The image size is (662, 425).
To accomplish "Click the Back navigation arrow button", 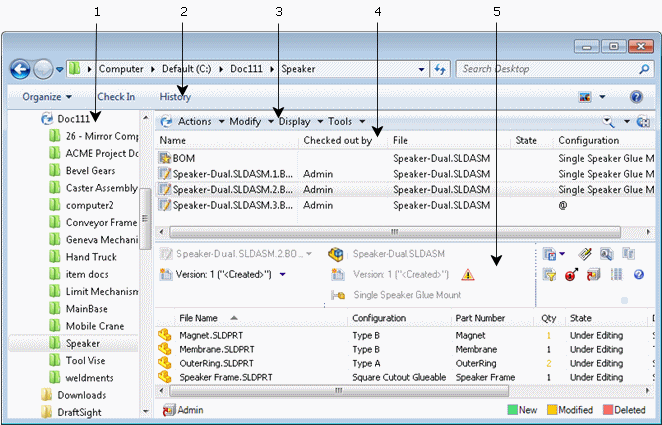I will (x=21, y=69).
